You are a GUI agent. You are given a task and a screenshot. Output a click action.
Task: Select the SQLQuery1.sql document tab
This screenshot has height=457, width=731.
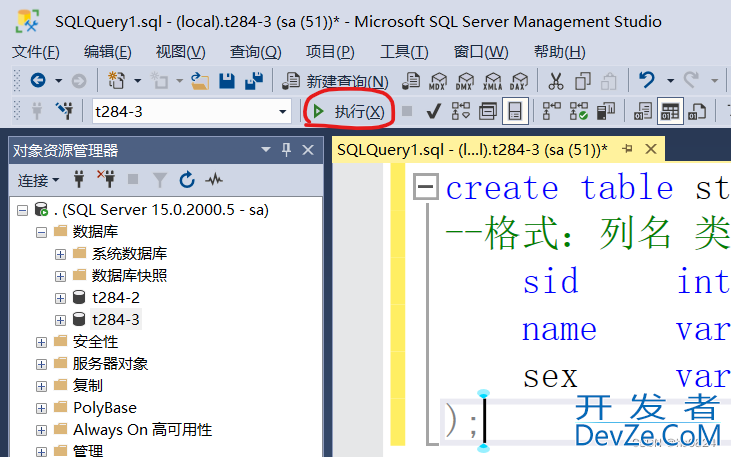click(472, 150)
